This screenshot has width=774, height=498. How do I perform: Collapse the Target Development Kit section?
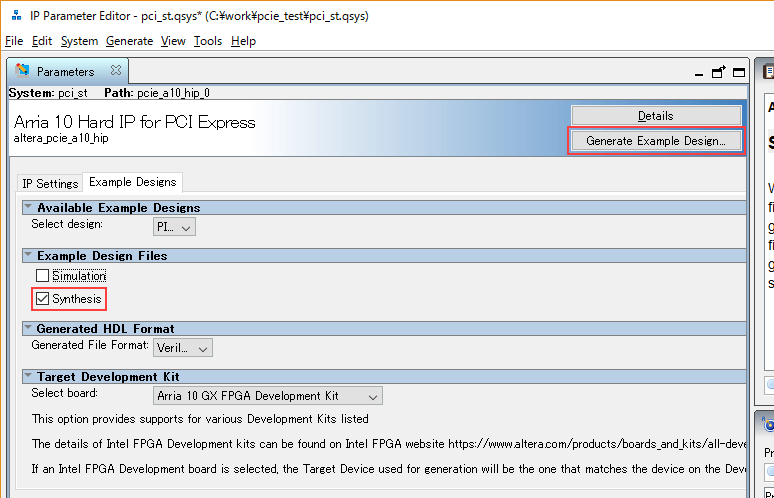pos(28,376)
